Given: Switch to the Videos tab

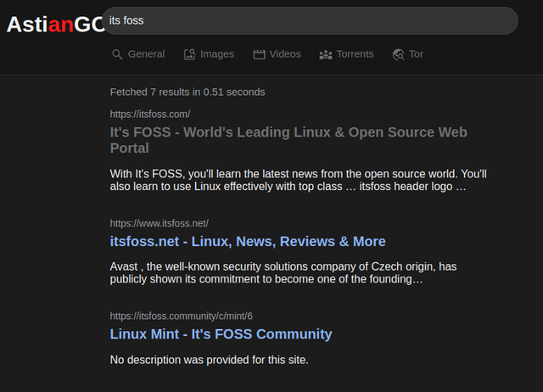Looking at the screenshot, I should [285, 54].
